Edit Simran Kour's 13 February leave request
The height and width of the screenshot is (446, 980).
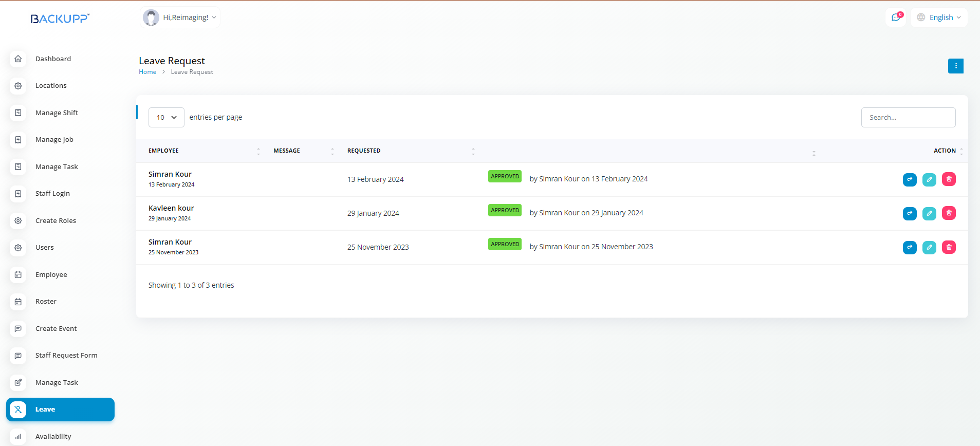click(x=929, y=179)
